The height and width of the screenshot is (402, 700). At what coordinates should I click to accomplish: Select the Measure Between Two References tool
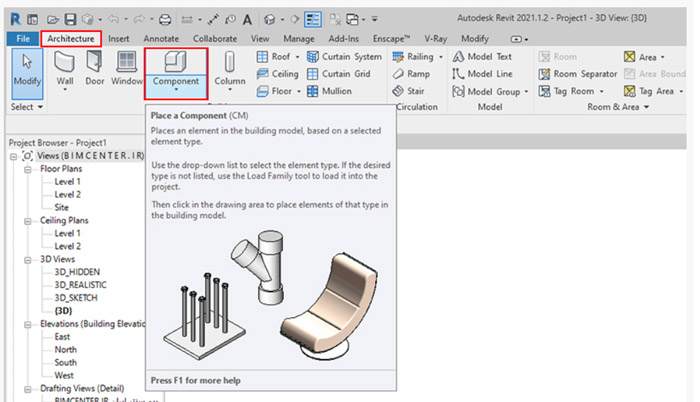tap(187, 20)
